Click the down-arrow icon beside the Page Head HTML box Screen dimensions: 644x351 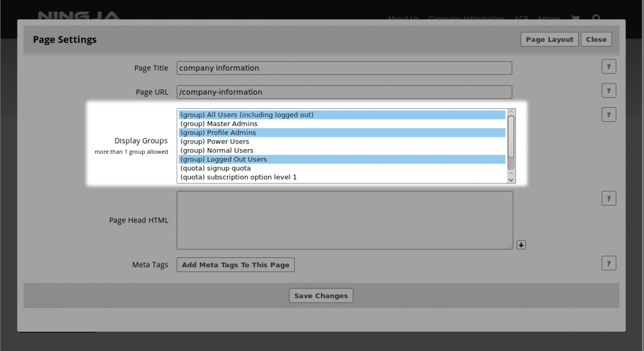521,245
